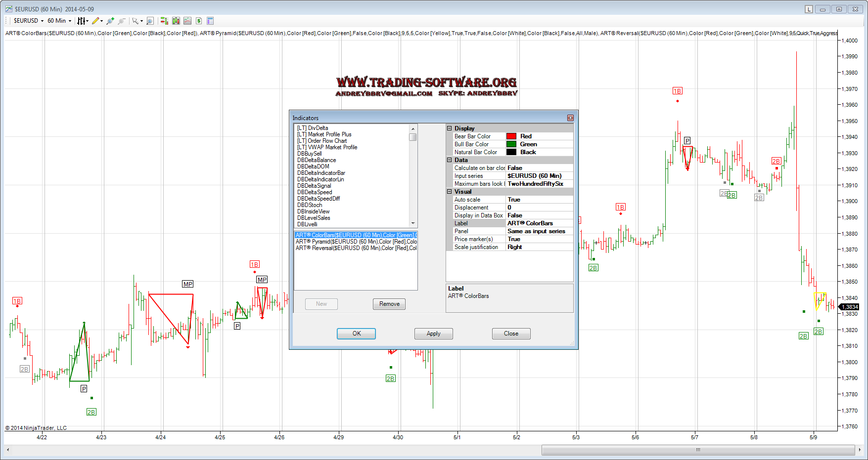Collapse the Display property section
The width and height of the screenshot is (868, 460).
tap(450, 128)
